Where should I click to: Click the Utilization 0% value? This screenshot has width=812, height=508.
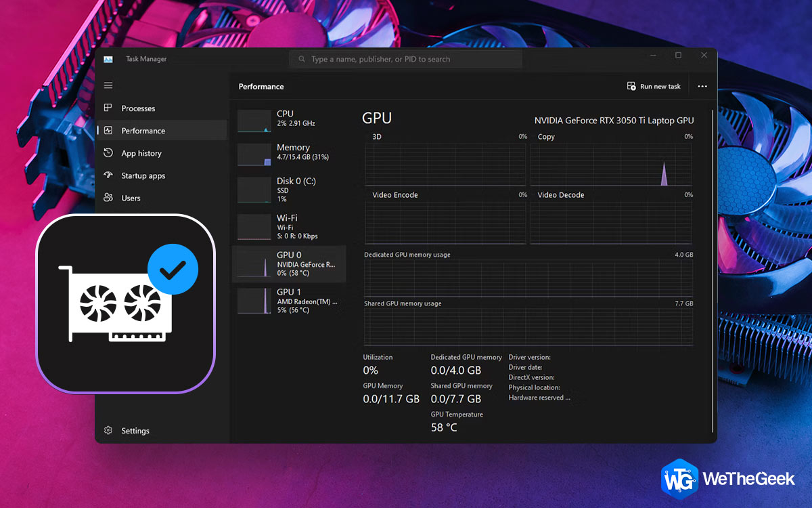point(371,371)
